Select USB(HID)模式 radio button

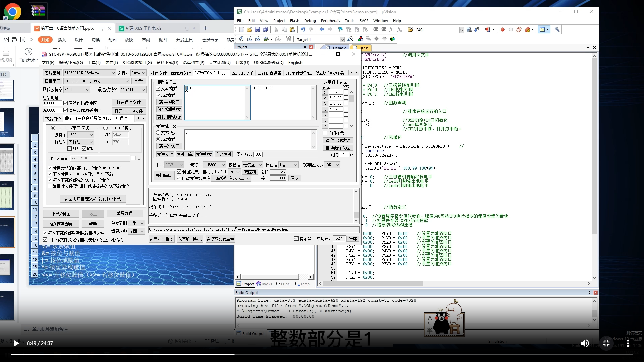click(105, 128)
